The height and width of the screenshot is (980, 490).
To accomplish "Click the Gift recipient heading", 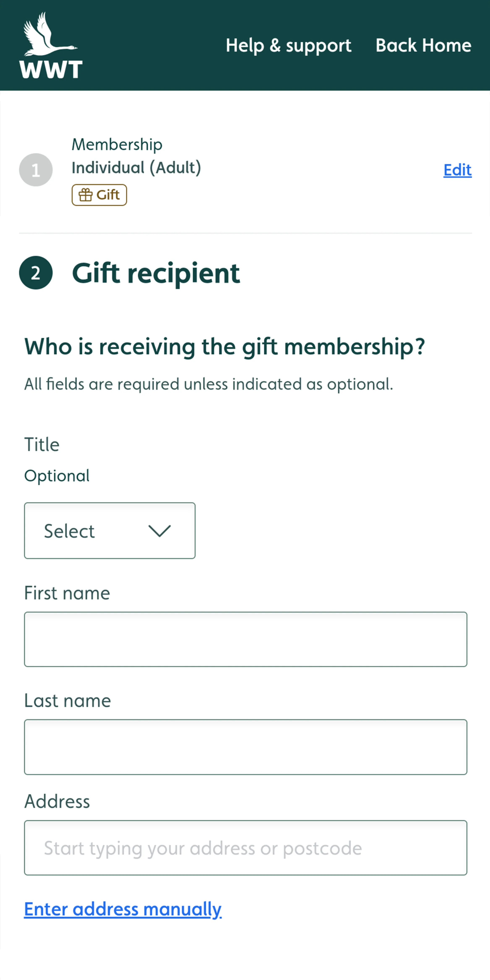I will [x=156, y=273].
